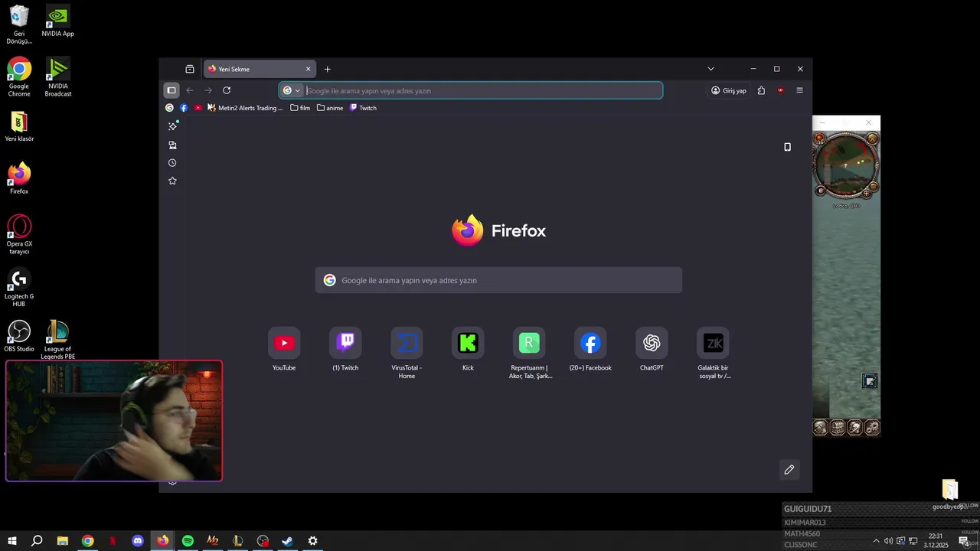The height and width of the screenshot is (551, 980).
Task: Open the Bookmarks star icon in sidebar
Action: point(172,181)
